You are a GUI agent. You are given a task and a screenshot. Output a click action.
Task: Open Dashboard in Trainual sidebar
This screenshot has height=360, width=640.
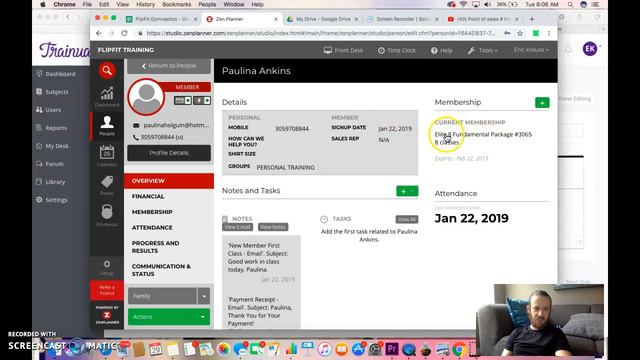(x=56, y=74)
